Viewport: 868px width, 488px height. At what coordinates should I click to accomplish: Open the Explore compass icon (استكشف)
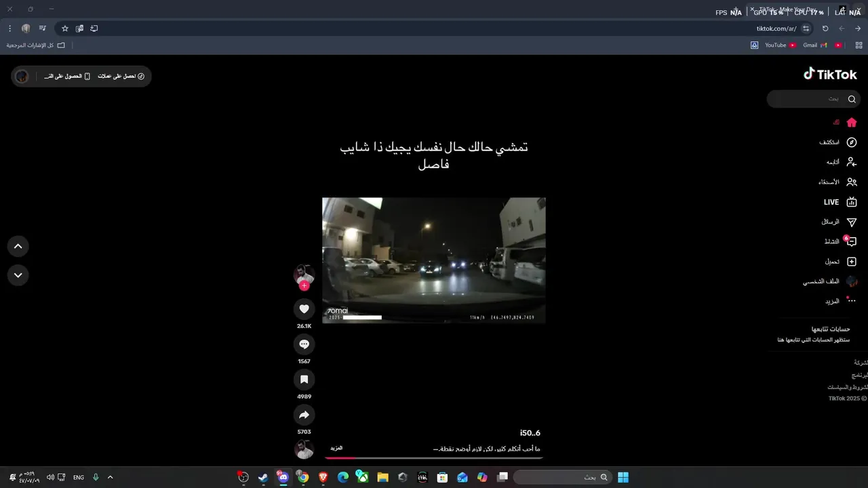pos(852,142)
